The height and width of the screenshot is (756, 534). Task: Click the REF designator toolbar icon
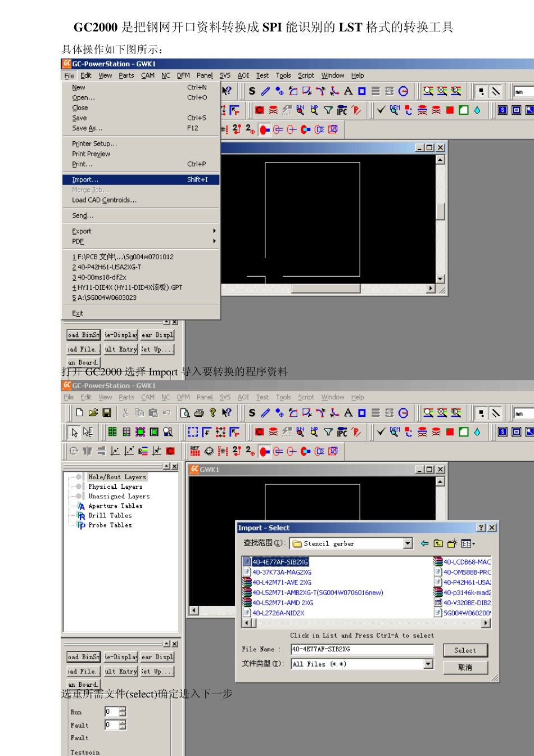coord(195,451)
